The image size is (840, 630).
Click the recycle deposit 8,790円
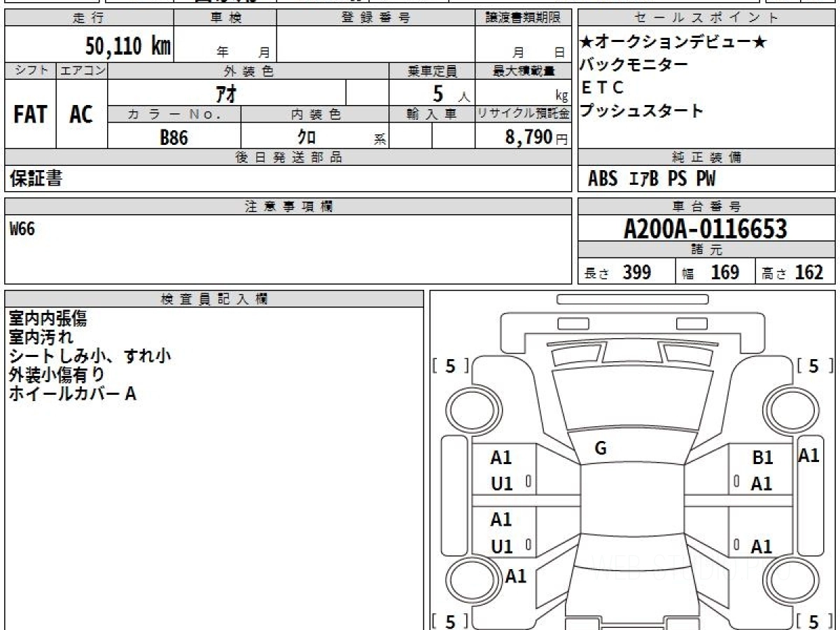coord(536,137)
